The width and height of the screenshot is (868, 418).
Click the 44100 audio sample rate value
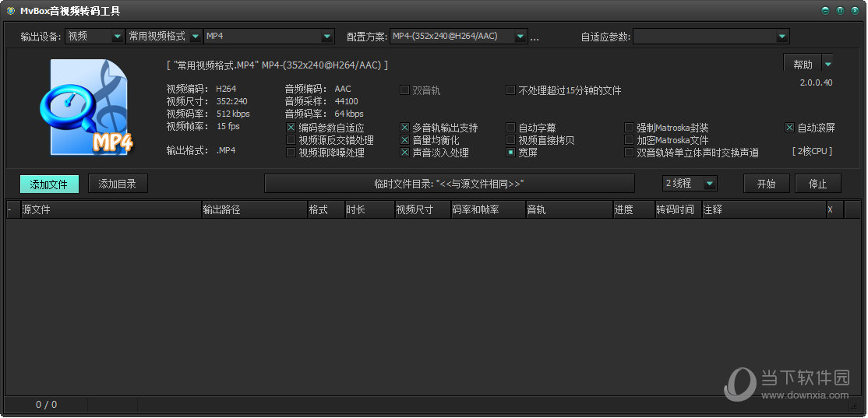point(347,101)
